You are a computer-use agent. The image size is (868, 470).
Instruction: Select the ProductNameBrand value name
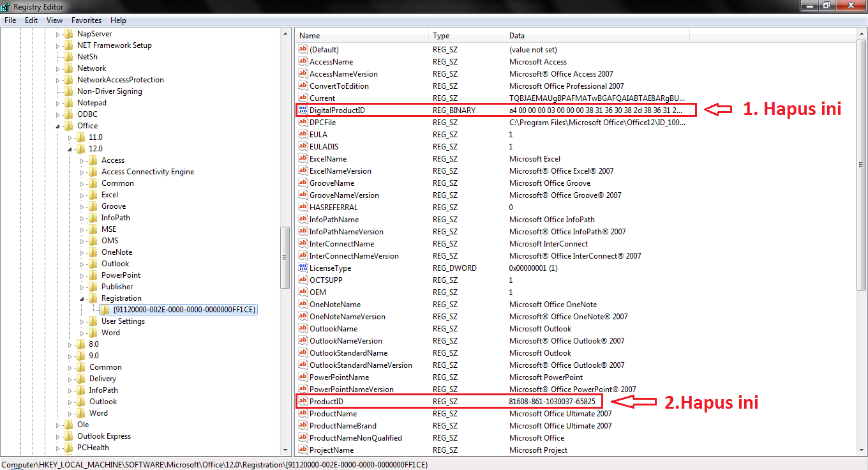click(343, 426)
